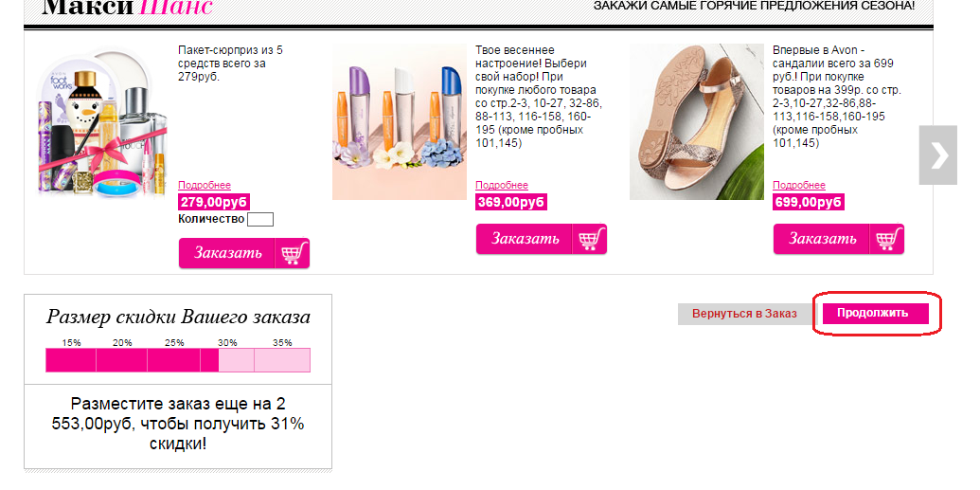Open the sandals product image
This screenshot has width=980, height=490.
tap(697, 122)
